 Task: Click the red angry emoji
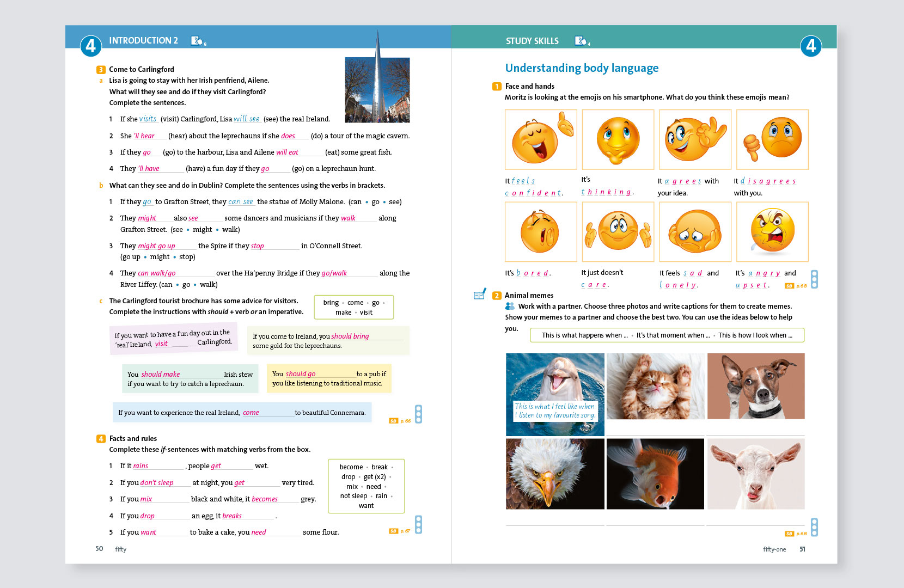tap(772, 232)
